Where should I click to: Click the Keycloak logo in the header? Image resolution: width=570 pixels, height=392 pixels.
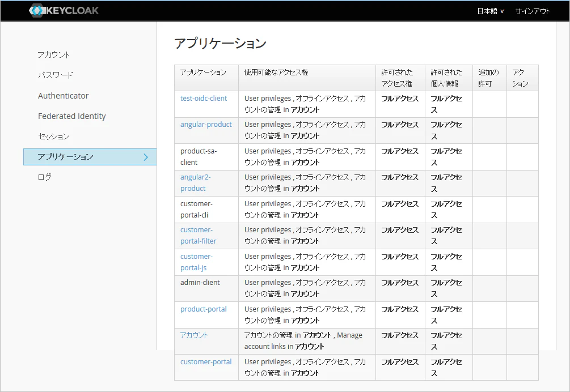(64, 11)
